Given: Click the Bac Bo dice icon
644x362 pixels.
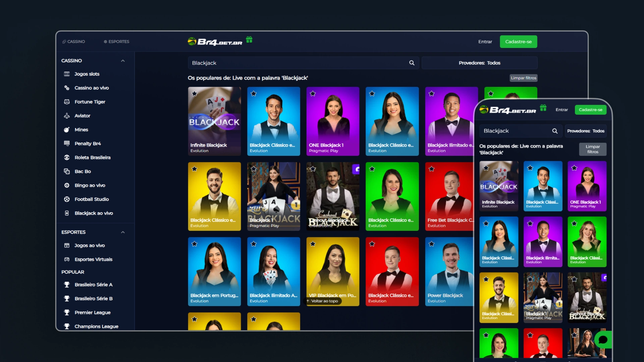Looking at the screenshot, I should pyautogui.click(x=67, y=171).
